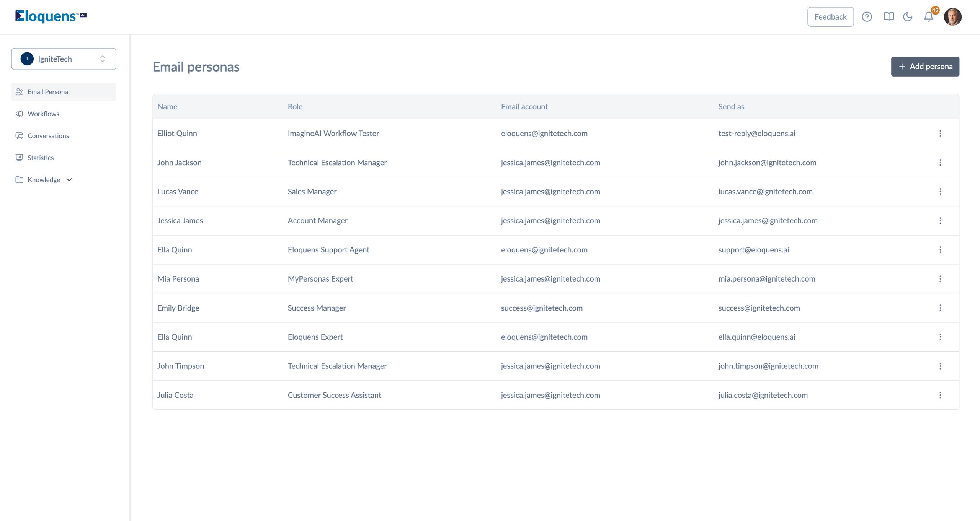980x521 pixels.
Task: Expand the Knowledge menu chevron
Action: 69,180
